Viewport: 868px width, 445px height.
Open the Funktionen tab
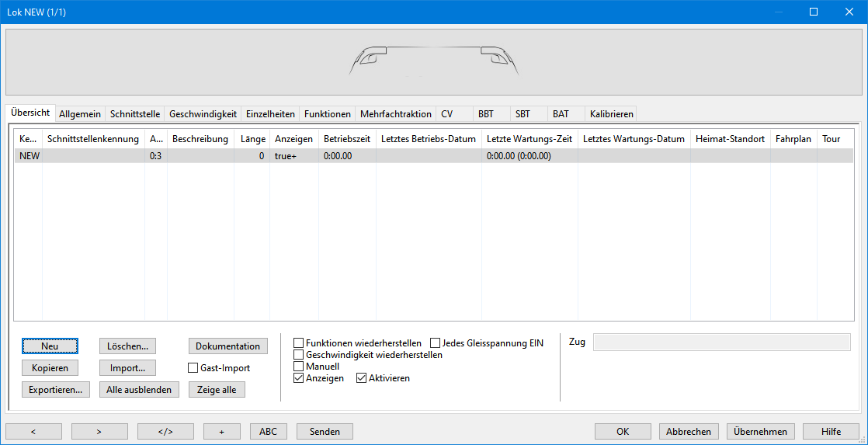[327, 114]
